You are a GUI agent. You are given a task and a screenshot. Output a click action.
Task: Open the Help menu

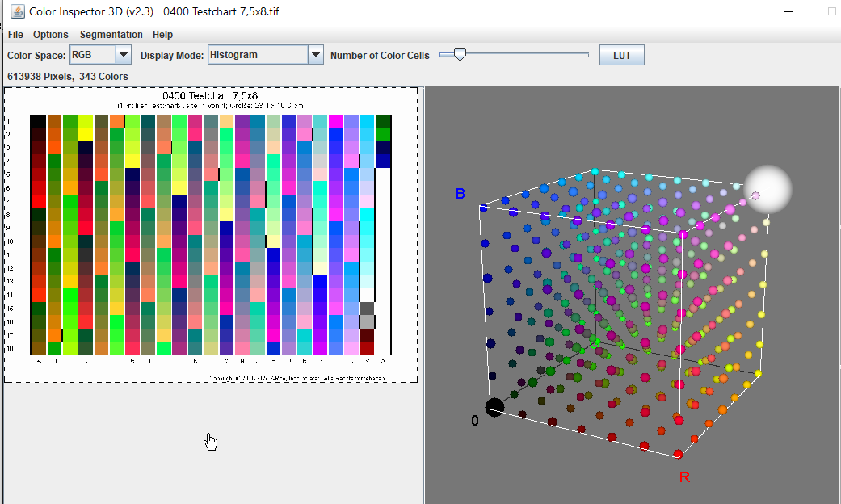pyautogui.click(x=162, y=35)
